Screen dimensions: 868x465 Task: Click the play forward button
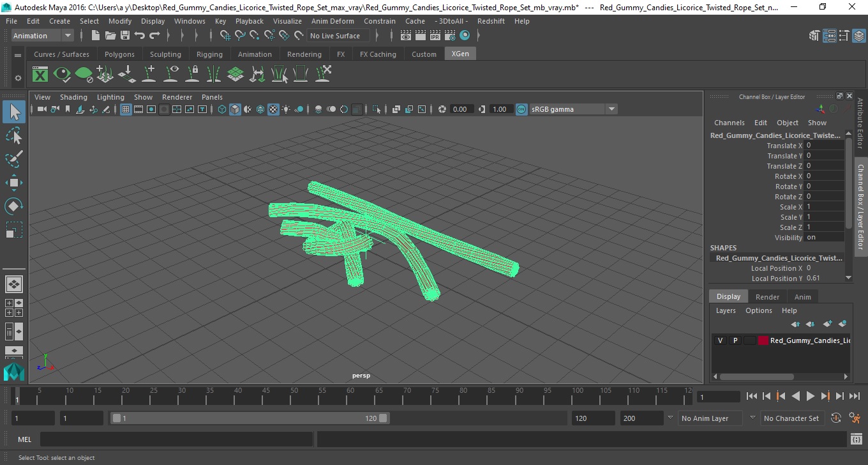coord(811,397)
